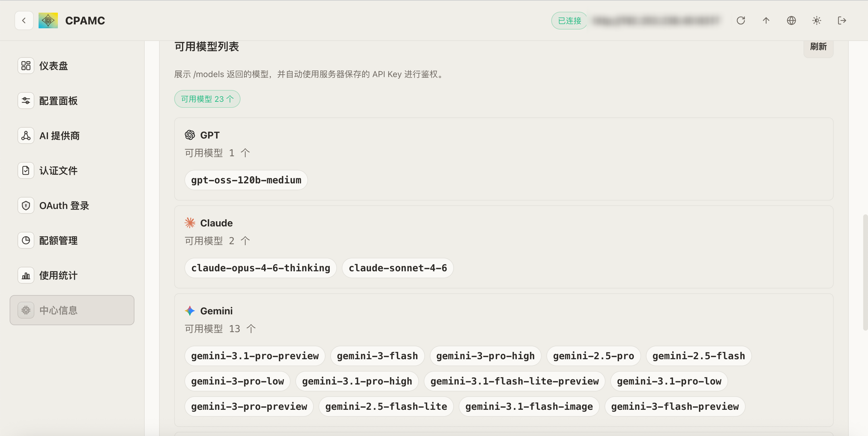Viewport: 868px width, 436px height.
Task: Open 使用统计 usage statistics
Action: click(58, 276)
